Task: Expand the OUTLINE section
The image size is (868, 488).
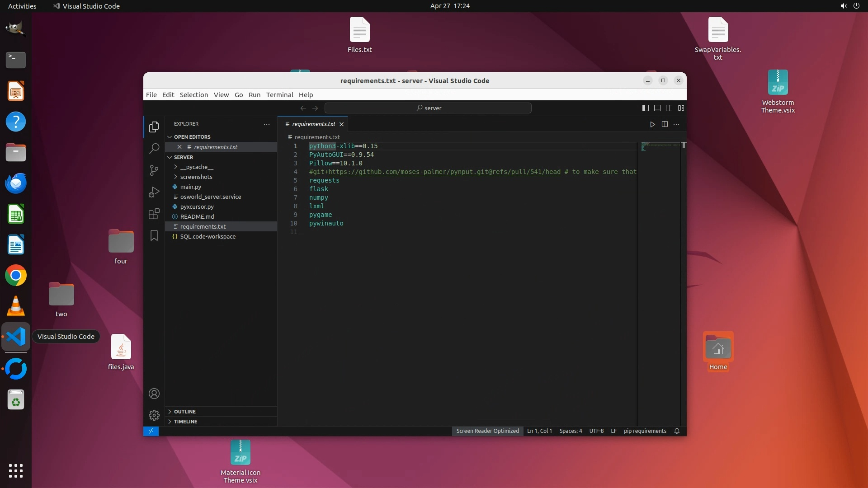Action: (184, 412)
